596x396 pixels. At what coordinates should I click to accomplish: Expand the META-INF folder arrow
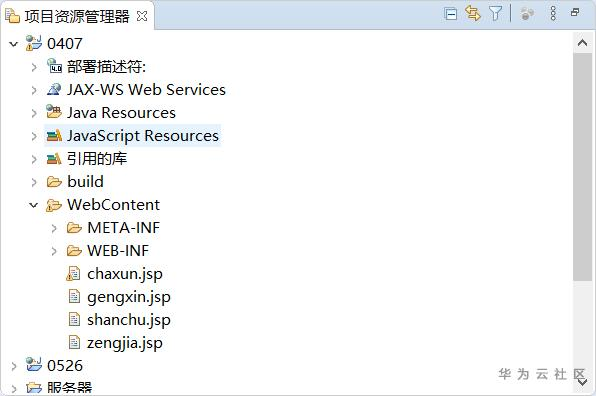pyautogui.click(x=54, y=228)
